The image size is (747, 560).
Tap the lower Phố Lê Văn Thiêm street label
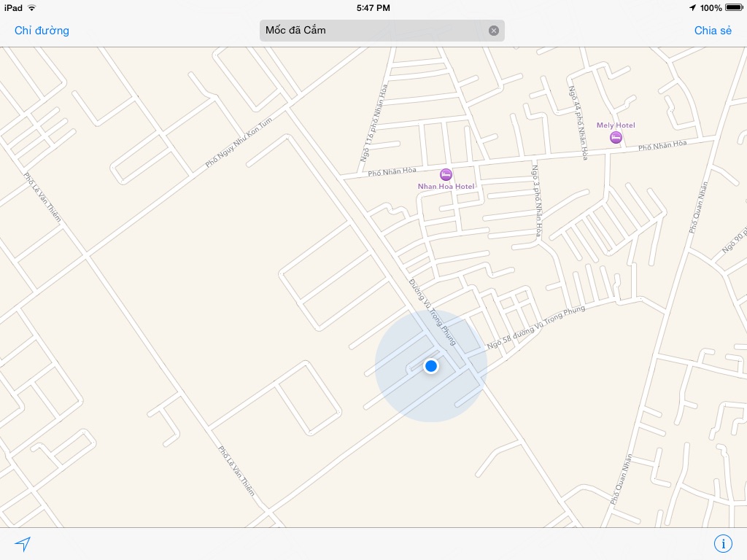(236, 470)
